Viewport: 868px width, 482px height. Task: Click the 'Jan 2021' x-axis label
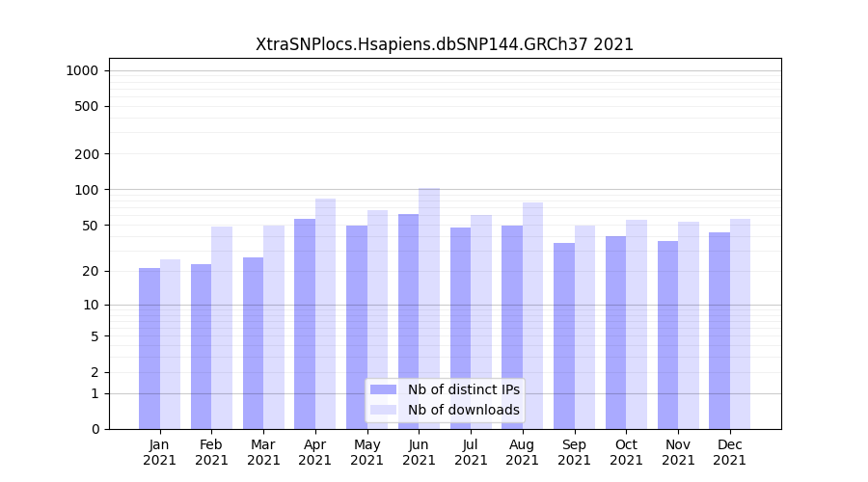pos(160,452)
